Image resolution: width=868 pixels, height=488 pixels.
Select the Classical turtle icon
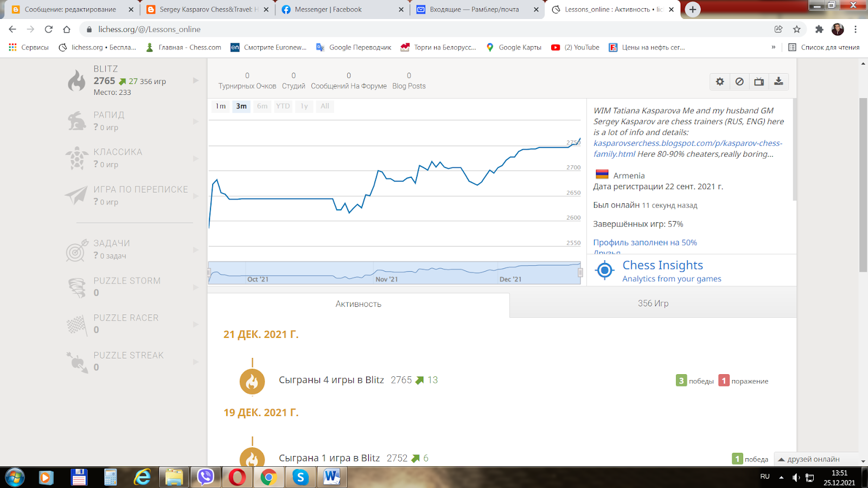(77, 158)
